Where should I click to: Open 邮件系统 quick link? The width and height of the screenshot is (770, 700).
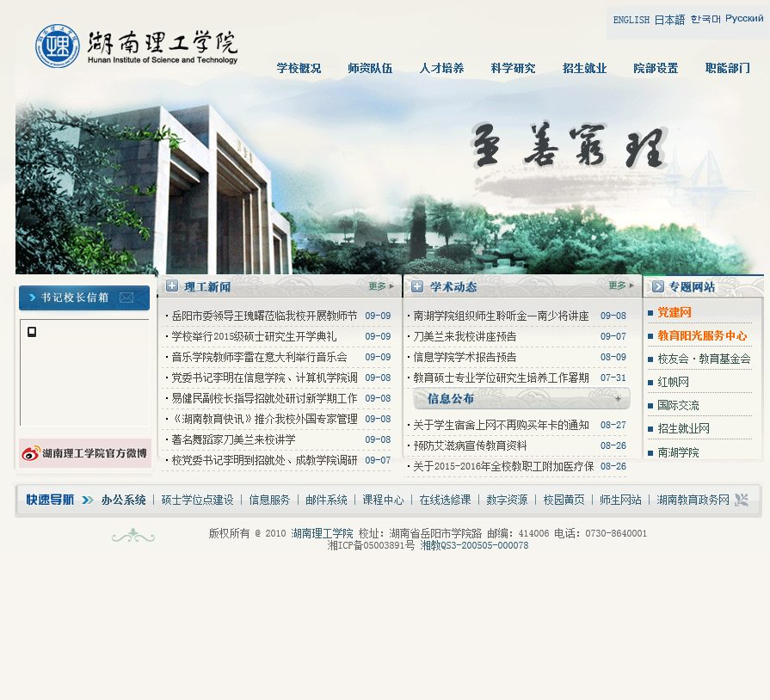(x=326, y=500)
